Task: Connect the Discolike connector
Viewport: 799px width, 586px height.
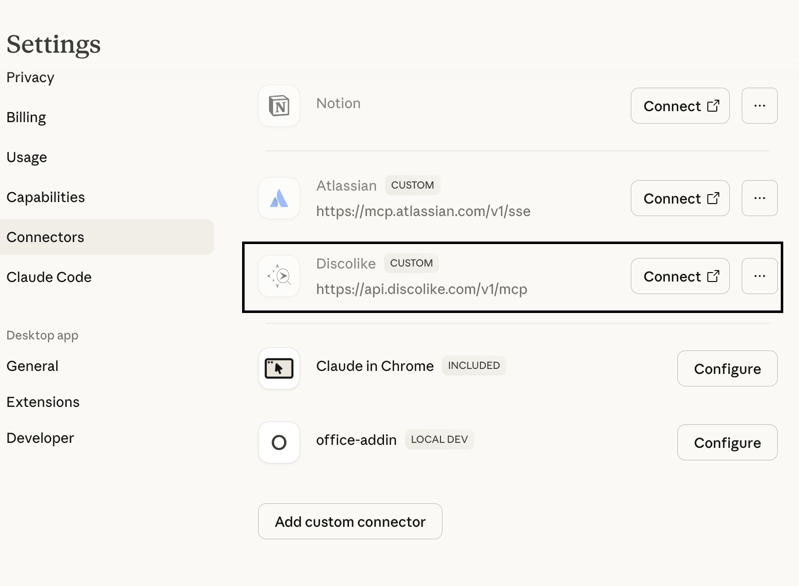Action: point(680,276)
